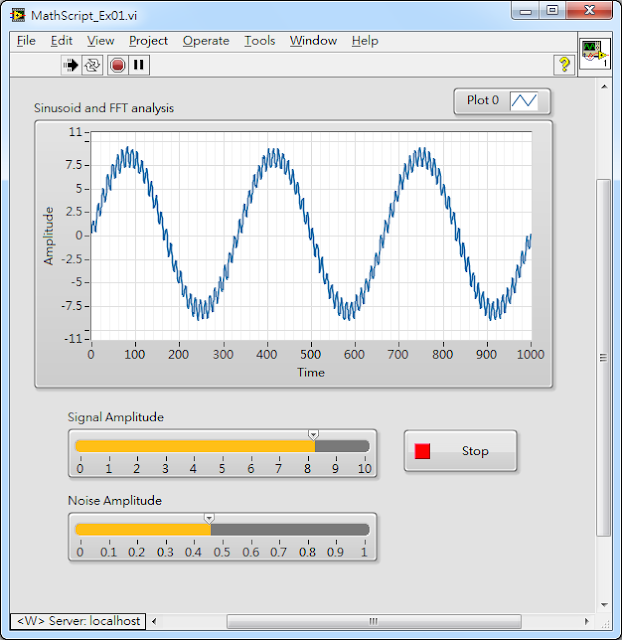
Task: Click the Plot 0 legend label
Action: tap(483, 100)
